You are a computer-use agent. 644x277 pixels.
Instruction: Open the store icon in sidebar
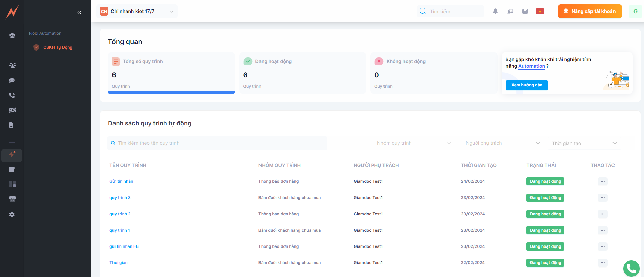pyautogui.click(x=12, y=199)
